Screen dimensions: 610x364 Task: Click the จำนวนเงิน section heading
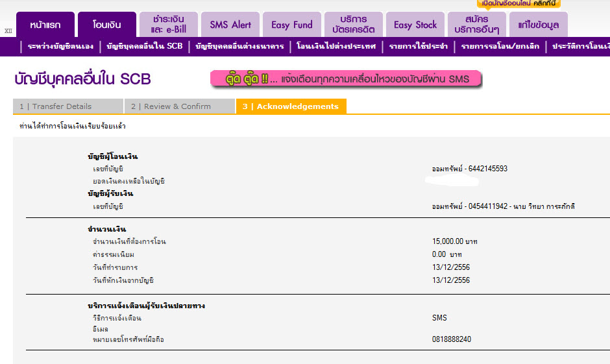coord(106,229)
